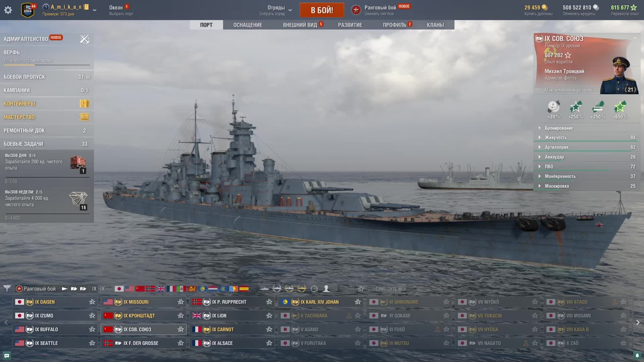The width and height of the screenshot is (644, 362).
Task: Click Сбросить все filters link
Action: point(390,289)
